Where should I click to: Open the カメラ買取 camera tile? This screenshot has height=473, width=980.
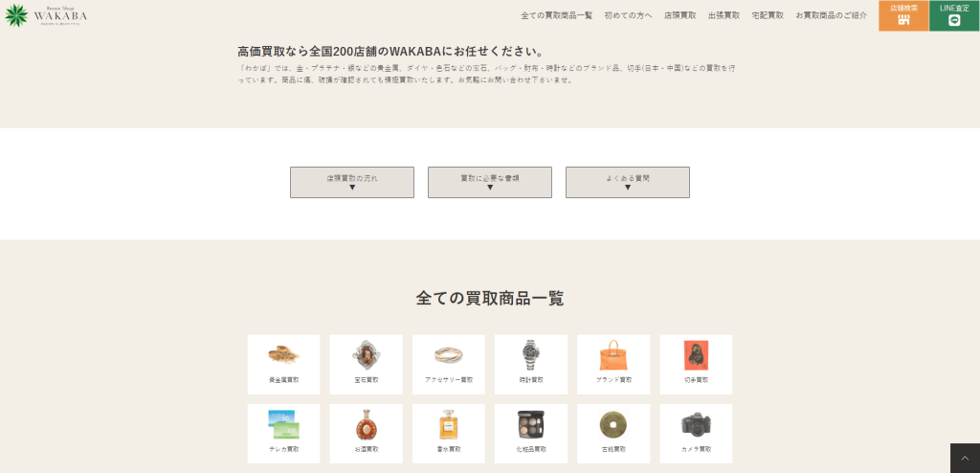[696, 433]
